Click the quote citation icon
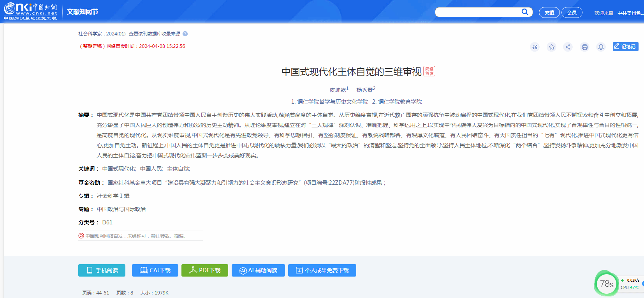The width and height of the screenshot is (644, 298). click(535, 47)
